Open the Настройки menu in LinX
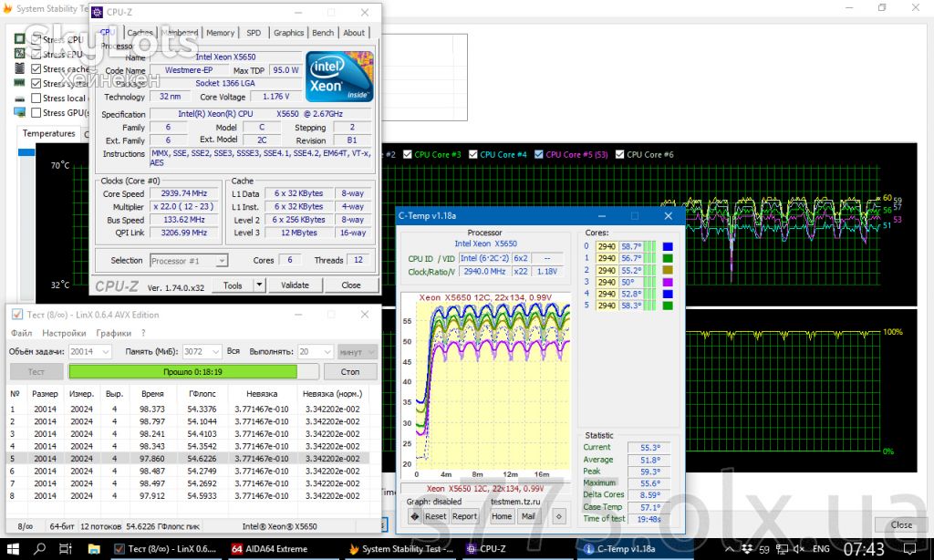 [64, 333]
